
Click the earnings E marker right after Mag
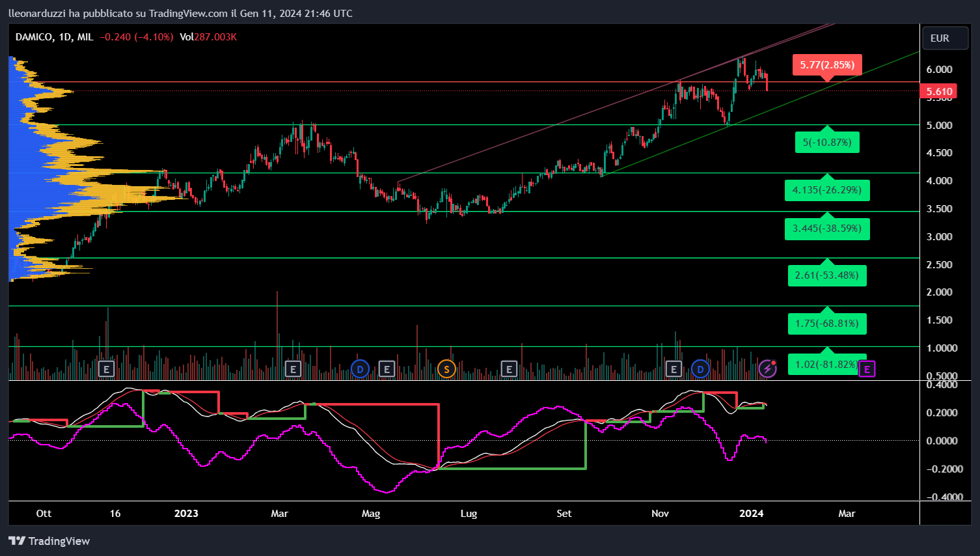pyautogui.click(x=387, y=370)
